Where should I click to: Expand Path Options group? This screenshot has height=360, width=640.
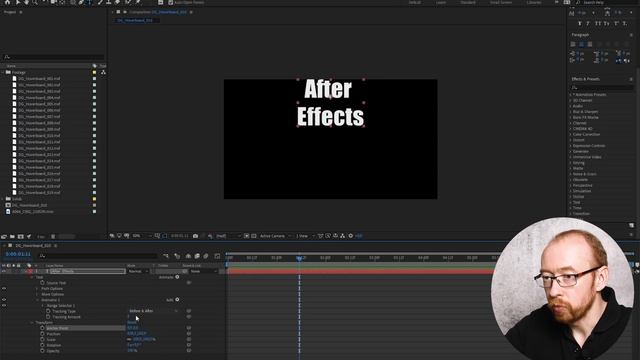[x=38, y=289]
